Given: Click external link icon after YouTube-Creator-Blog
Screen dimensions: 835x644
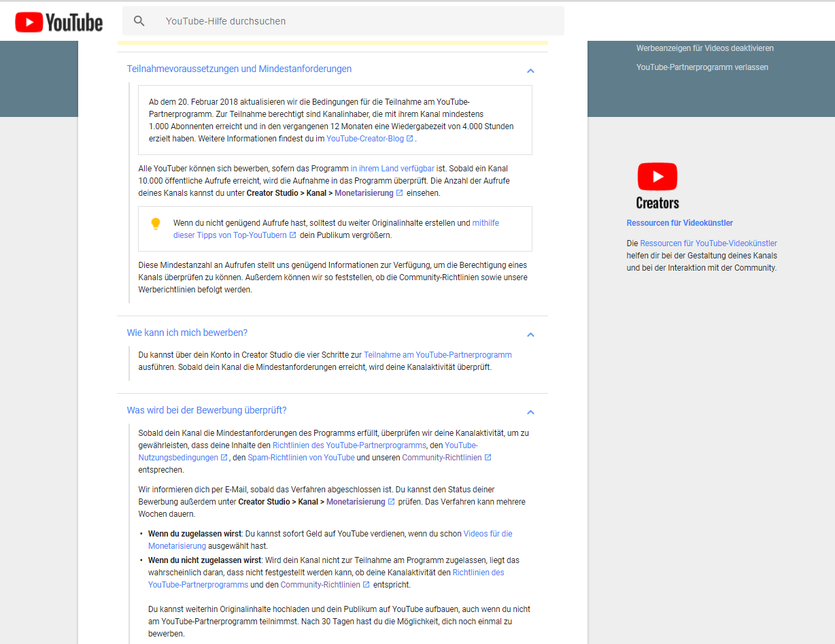Looking at the screenshot, I should (409, 139).
